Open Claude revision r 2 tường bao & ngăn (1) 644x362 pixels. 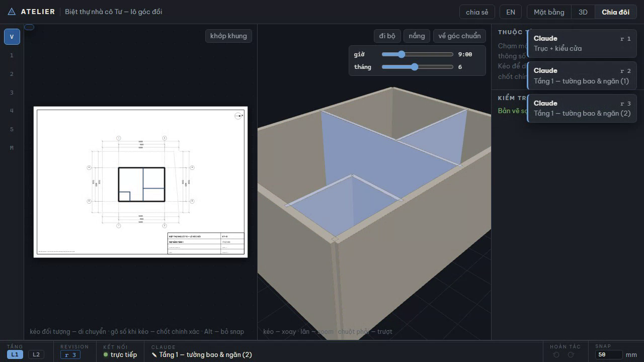(x=582, y=76)
